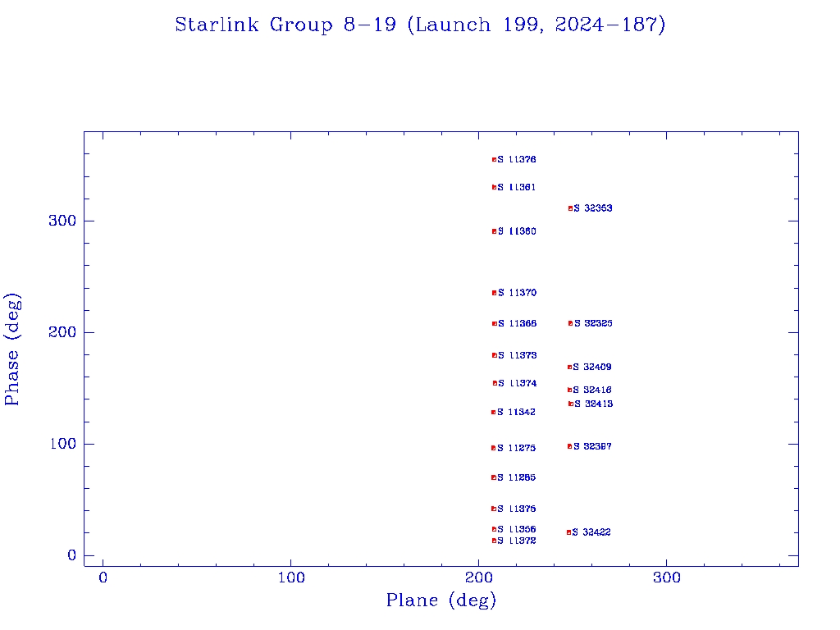
Task: Click the 'Phase (deg)' axis title
Action: [12, 349]
